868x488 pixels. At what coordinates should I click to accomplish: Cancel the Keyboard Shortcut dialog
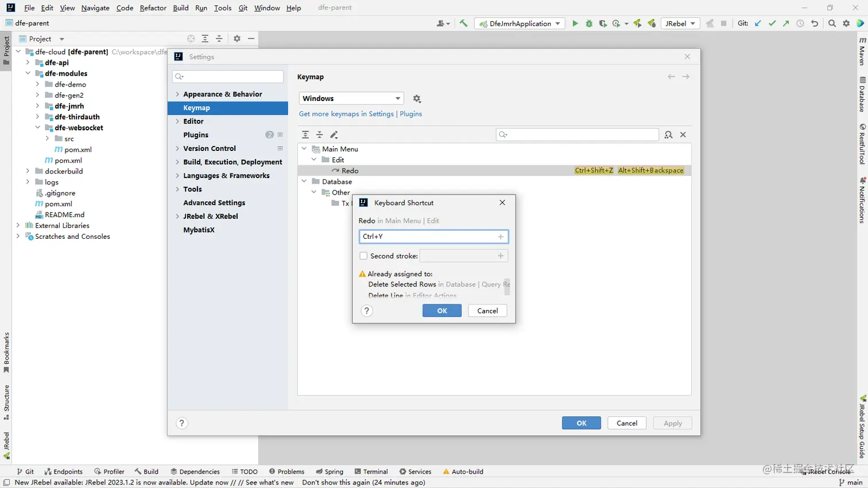pyautogui.click(x=487, y=311)
